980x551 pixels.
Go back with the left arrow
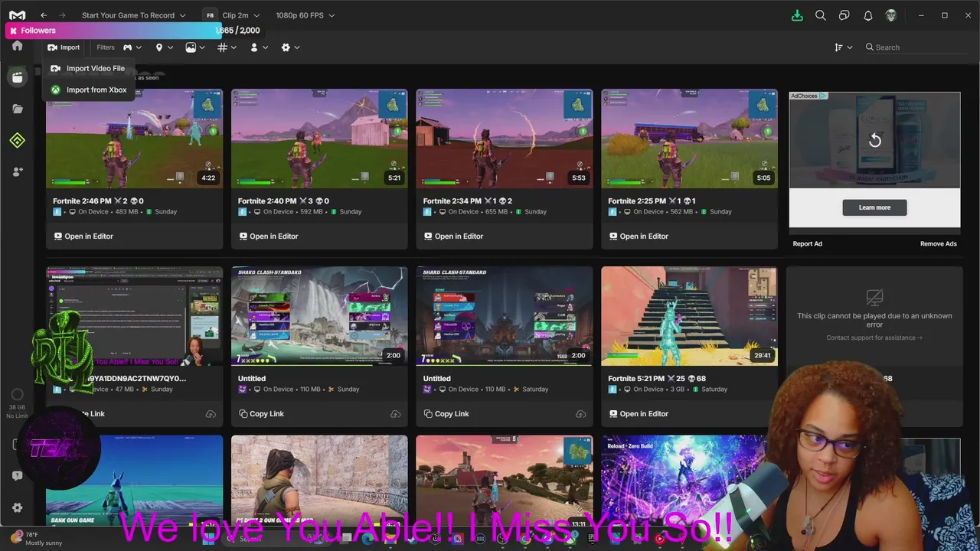point(44,15)
